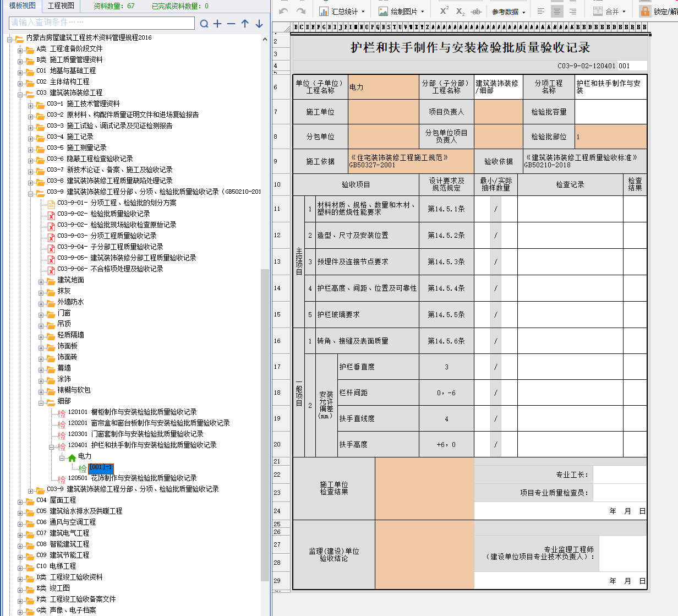Apply superscript X² formatting
Image resolution: width=678 pixels, height=616 pixels.
[444, 11]
